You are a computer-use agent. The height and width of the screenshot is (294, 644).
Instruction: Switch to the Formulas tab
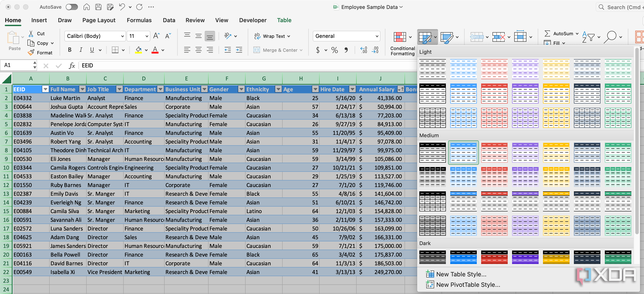(139, 20)
